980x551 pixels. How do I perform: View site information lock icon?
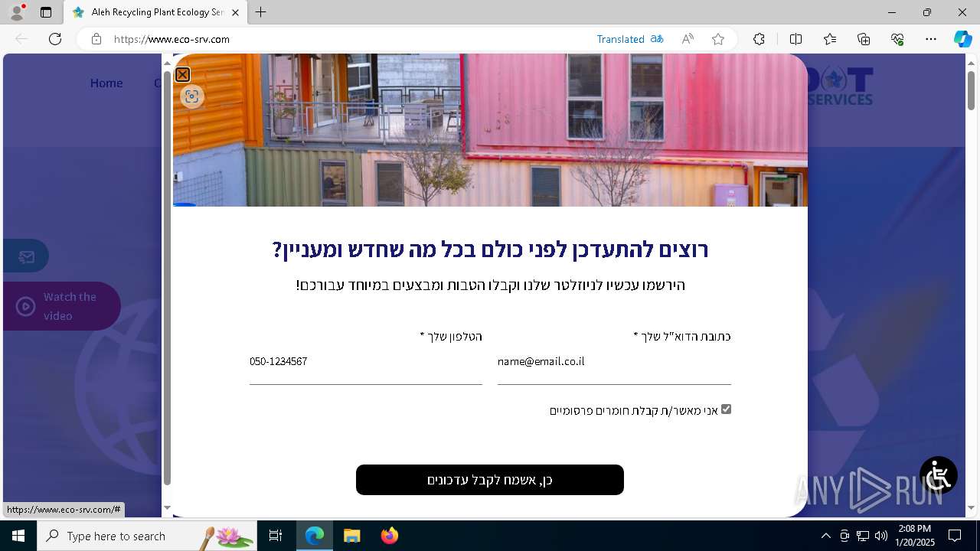96,39
